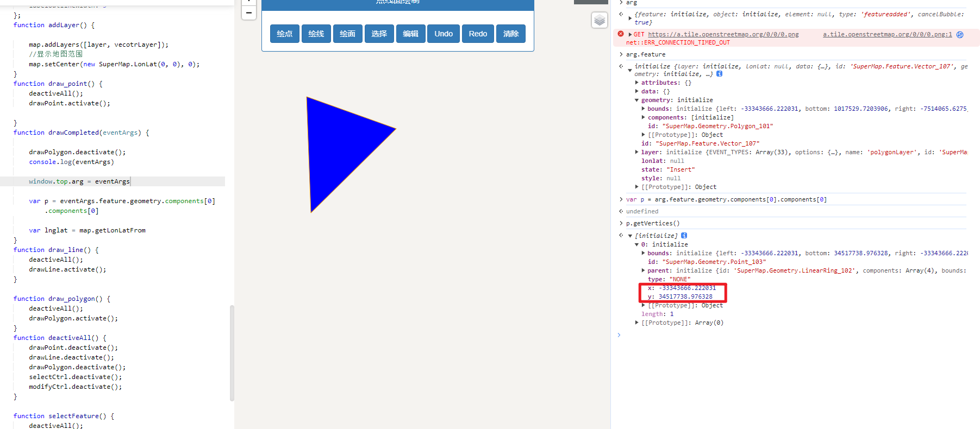Click the 'id: "SuperMap.Geometry.Point_103"' property

tap(707, 262)
